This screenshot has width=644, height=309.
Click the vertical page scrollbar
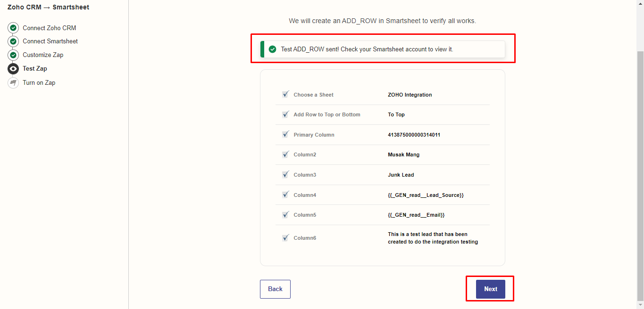(x=640, y=177)
